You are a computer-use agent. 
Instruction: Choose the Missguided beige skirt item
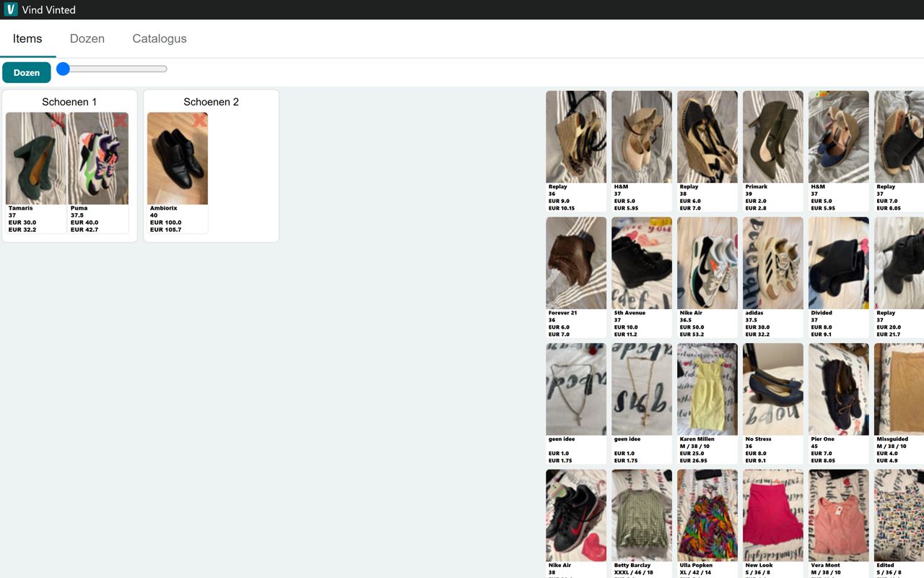[x=899, y=404]
